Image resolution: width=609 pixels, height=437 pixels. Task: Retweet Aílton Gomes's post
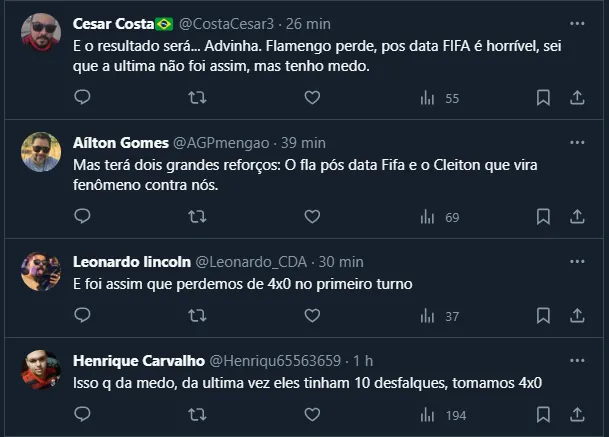[197, 216]
